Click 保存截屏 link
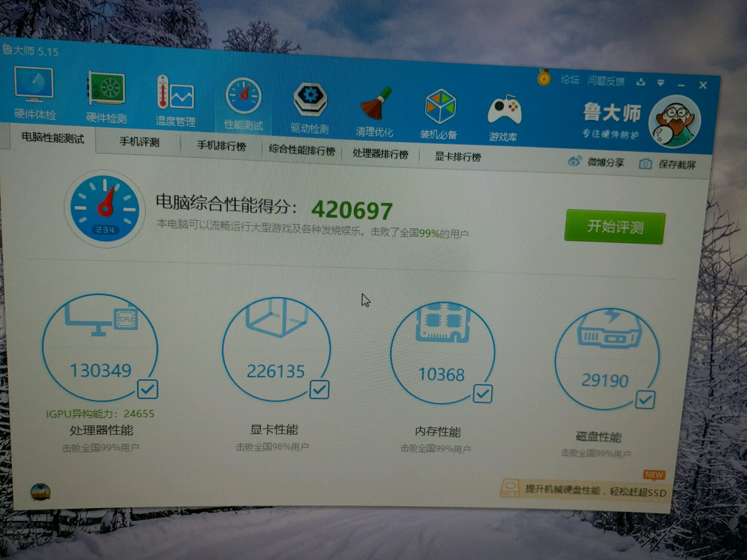Screen dimensions: 747x560 pos(676,165)
